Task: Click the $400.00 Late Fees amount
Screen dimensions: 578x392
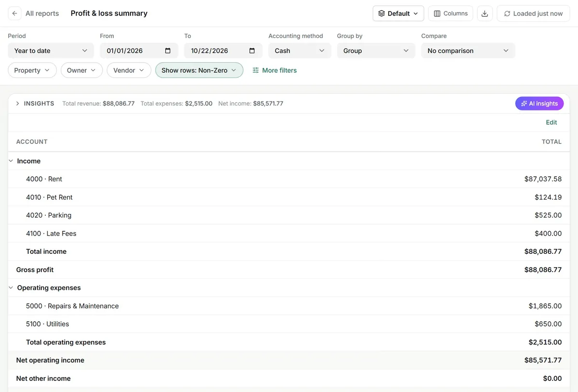Action: pos(548,234)
